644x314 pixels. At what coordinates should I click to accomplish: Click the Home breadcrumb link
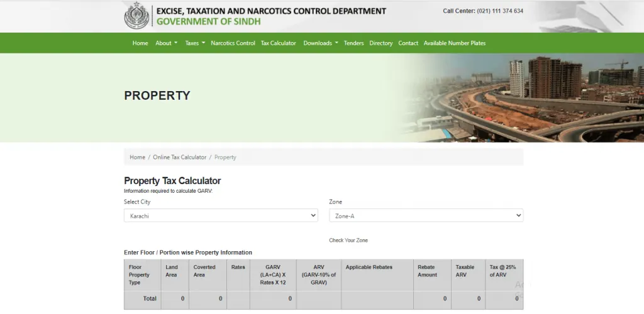click(137, 157)
